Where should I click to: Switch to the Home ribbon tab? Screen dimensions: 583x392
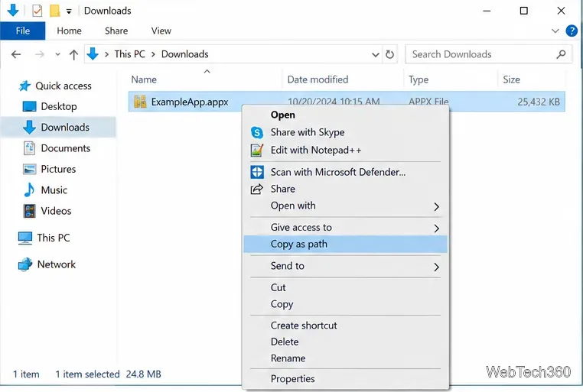(69, 31)
